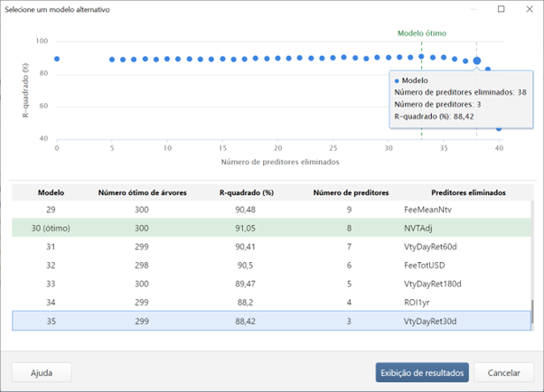Choose the model 31 row in table

point(271,247)
